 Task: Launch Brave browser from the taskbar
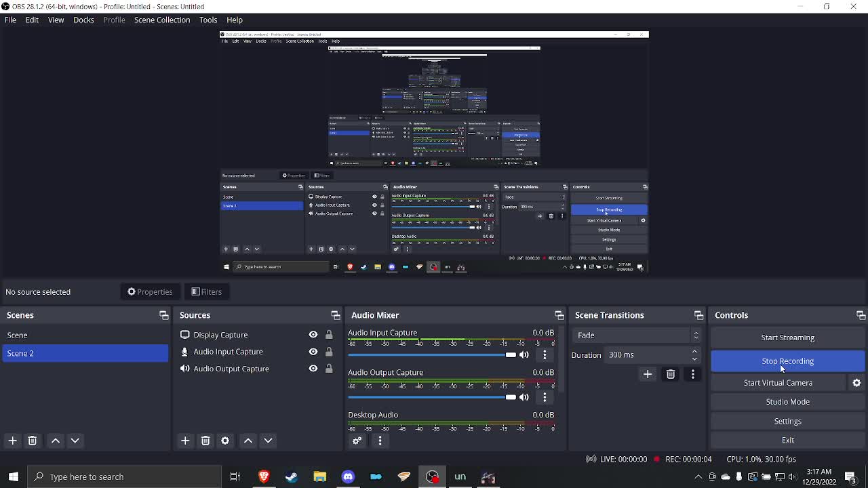[264, 476]
